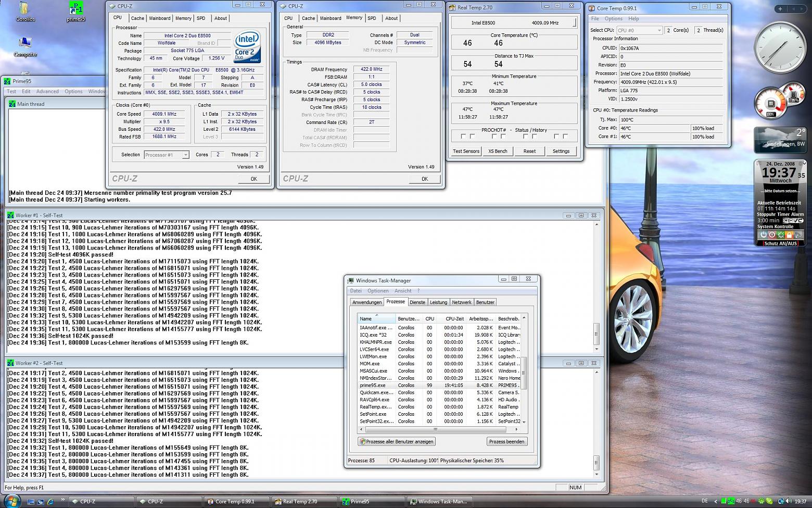Image resolution: width=812 pixels, height=508 pixels.
Task: Open the Mainboard tab in left CPU-Z window
Action: pyautogui.click(x=159, y=18)
